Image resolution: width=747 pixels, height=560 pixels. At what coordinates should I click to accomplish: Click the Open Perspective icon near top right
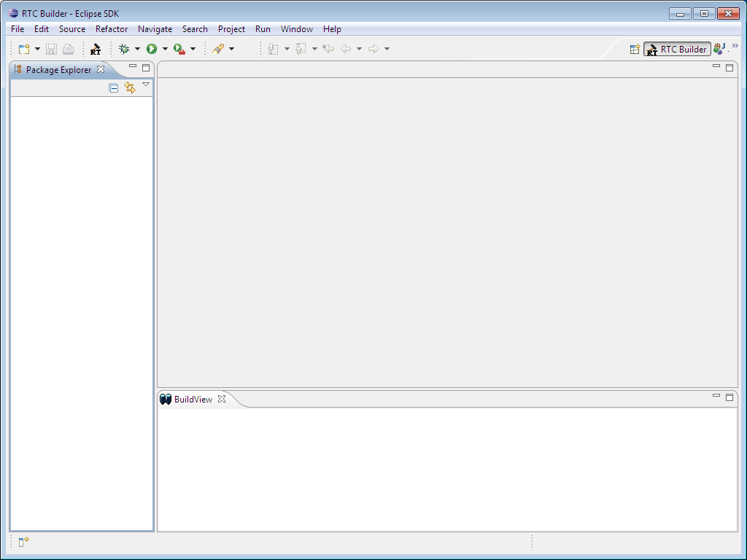[x=634, y=49]
